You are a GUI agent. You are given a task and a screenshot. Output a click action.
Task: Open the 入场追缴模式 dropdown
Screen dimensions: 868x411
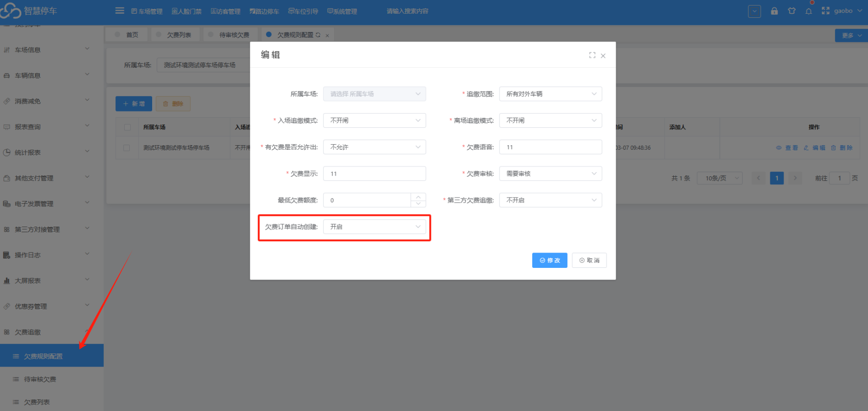[374, 121]
